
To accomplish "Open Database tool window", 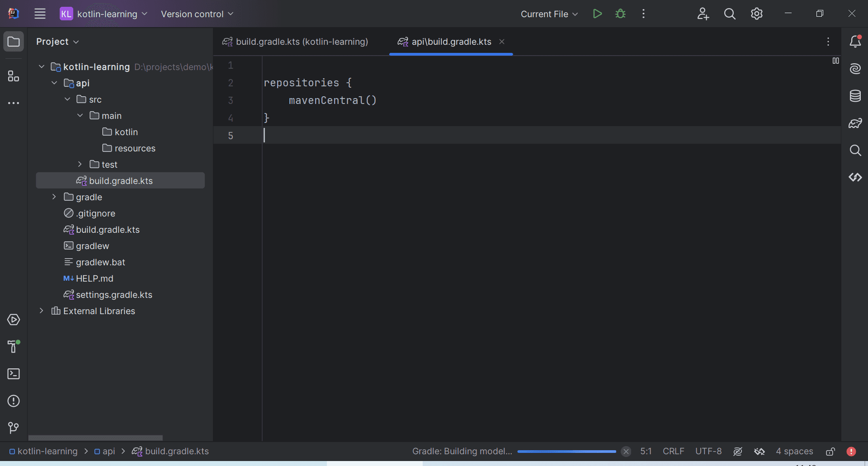I will [x=855, y=96].
